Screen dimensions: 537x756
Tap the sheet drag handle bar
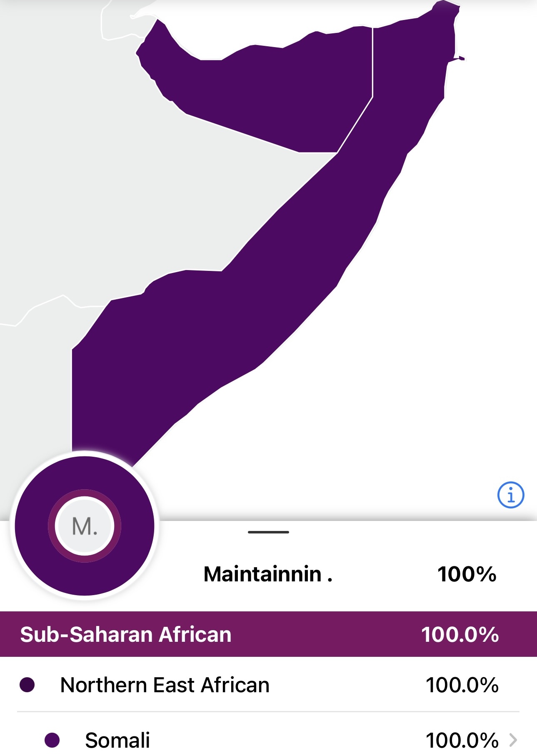click(x=268, y=532)
